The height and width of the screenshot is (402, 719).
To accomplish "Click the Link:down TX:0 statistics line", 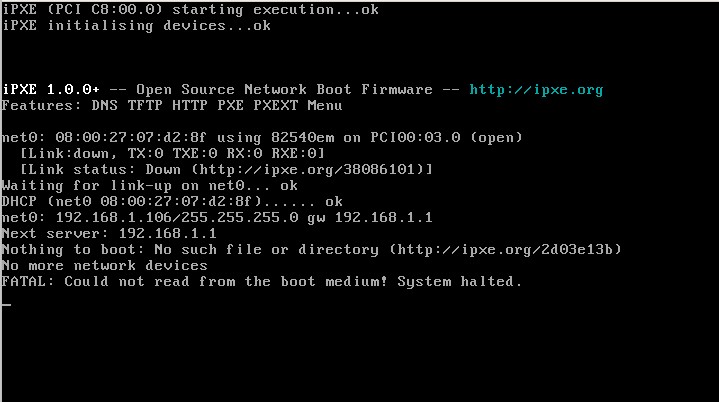I will click(172, 154).
